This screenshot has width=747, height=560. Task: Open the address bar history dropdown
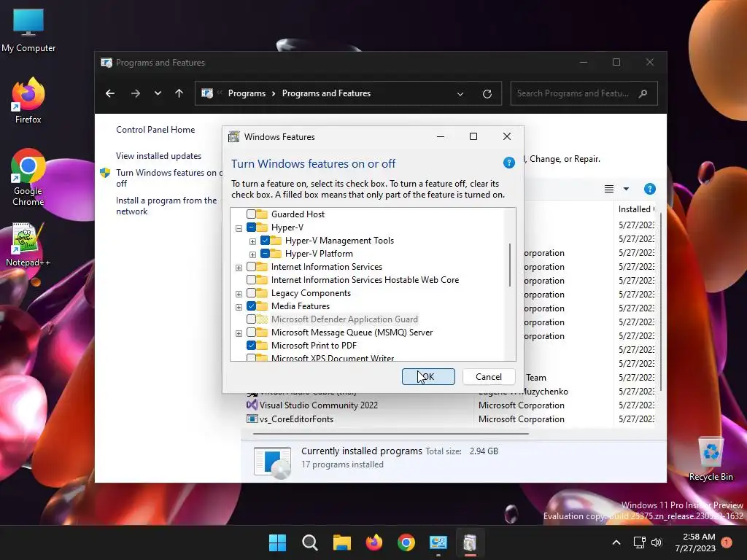[x=460, y=94]
